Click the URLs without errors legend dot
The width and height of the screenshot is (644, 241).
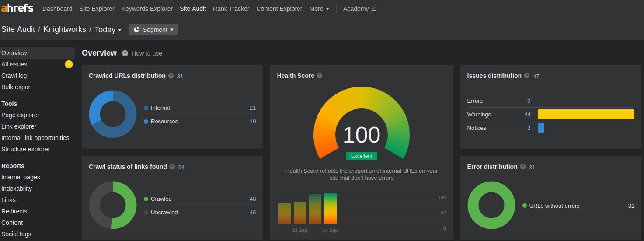coord(525,206)
